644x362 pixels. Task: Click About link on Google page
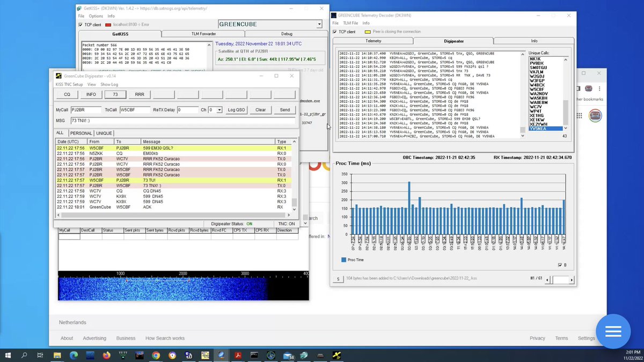pos(67,338)
